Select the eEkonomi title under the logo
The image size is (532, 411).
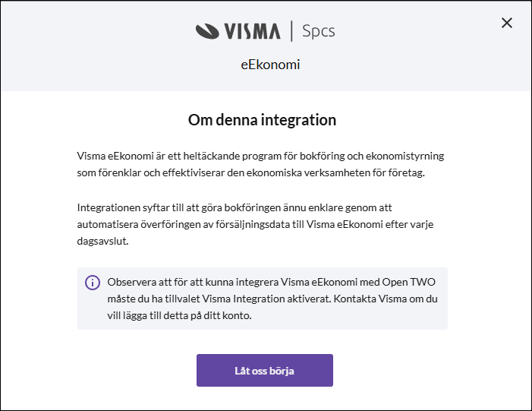pos(270,65)
